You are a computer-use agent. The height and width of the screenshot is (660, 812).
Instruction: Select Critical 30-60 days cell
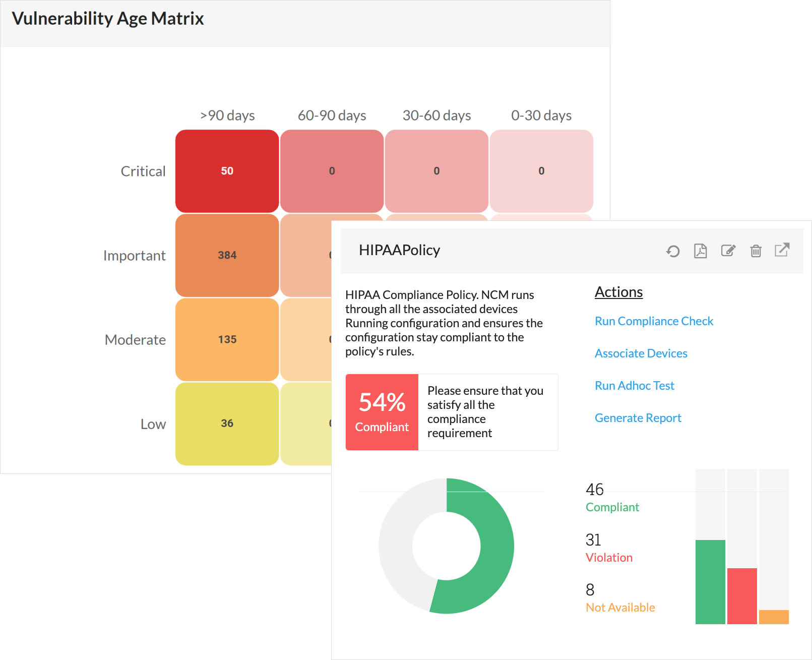(436, 171)
